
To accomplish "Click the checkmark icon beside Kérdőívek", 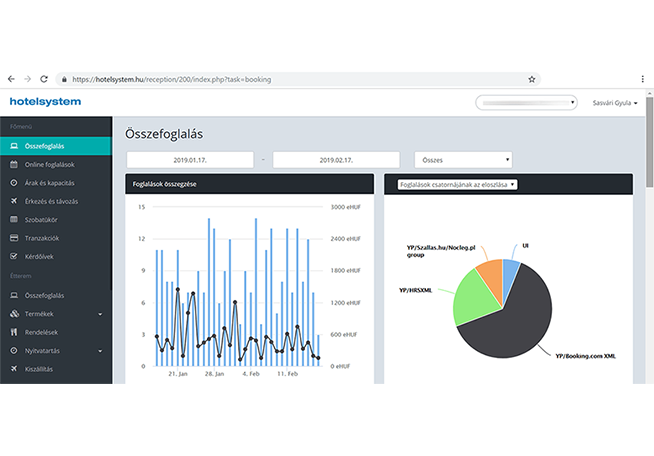I will (13, 255).
